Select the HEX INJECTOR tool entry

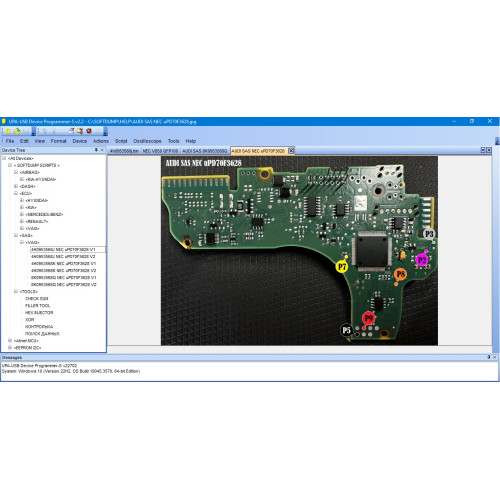click(39, 313)
